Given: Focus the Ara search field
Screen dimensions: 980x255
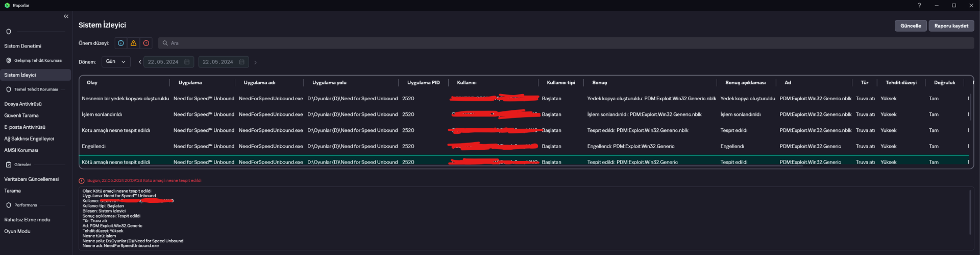Looking at the screenshot, I should coord(566,43).
